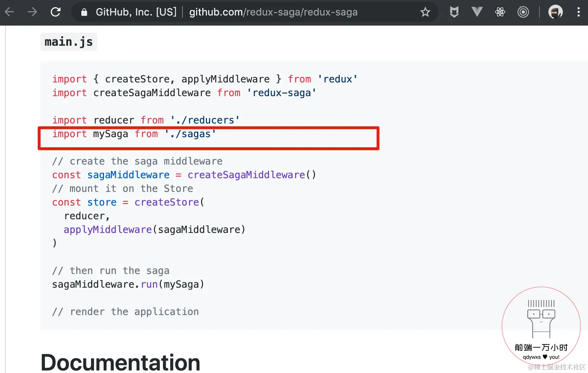Select the 'reducer,' argument line

[x=87, y=216]
